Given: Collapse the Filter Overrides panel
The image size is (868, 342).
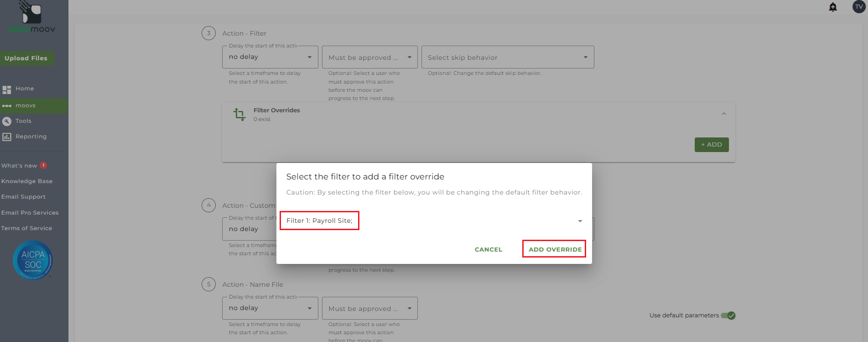Looking at the screenshot, I should point(724,114).
